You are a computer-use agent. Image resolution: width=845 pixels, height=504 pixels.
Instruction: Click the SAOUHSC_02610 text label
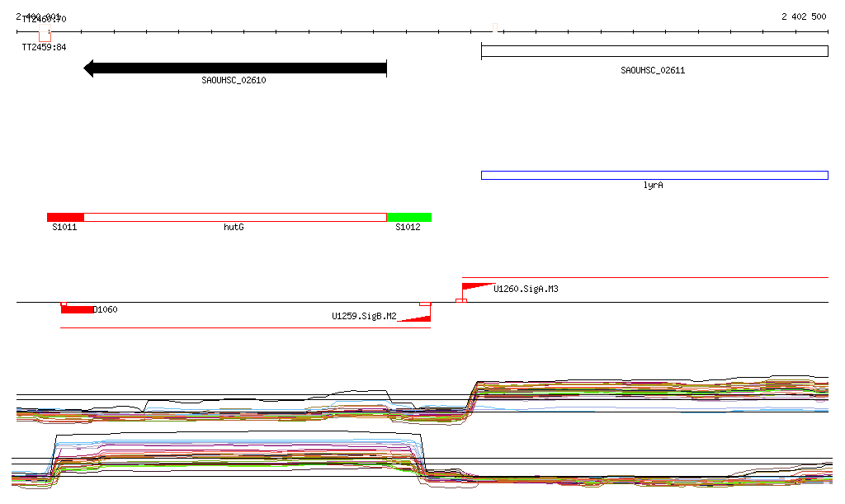click(x=234, y=81)
